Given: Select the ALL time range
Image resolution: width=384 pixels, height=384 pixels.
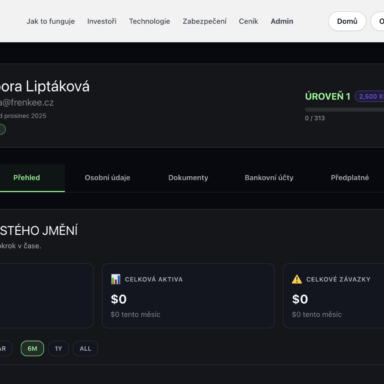Looking at the screenshot, I should (85, 349).
